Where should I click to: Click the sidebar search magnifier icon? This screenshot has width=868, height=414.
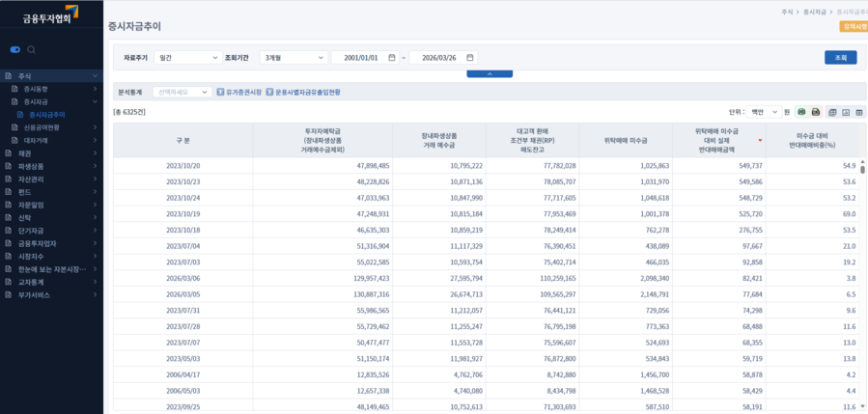[x=32, y=49]
